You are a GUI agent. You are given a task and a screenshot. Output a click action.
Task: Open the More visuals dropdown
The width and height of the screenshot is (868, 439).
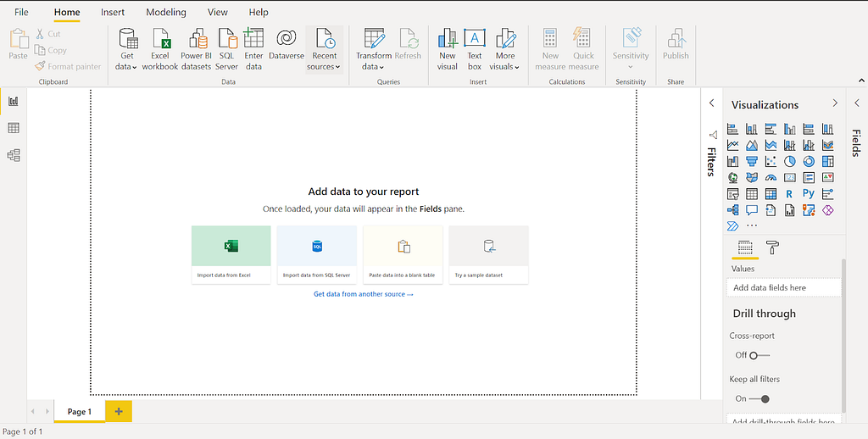click(505, 49)
